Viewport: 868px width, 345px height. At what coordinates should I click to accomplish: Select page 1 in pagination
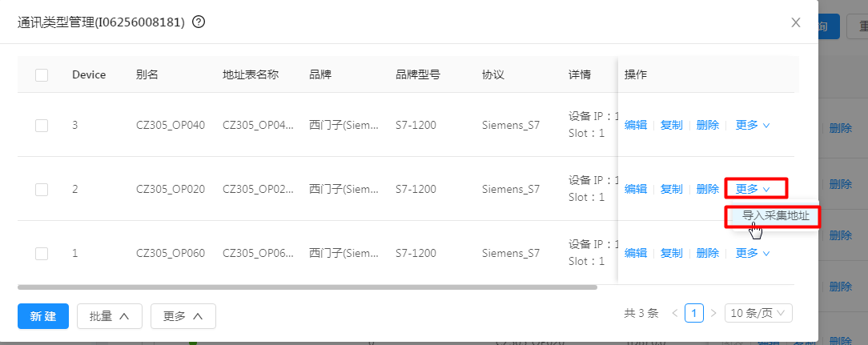click(x=694, y=313)
